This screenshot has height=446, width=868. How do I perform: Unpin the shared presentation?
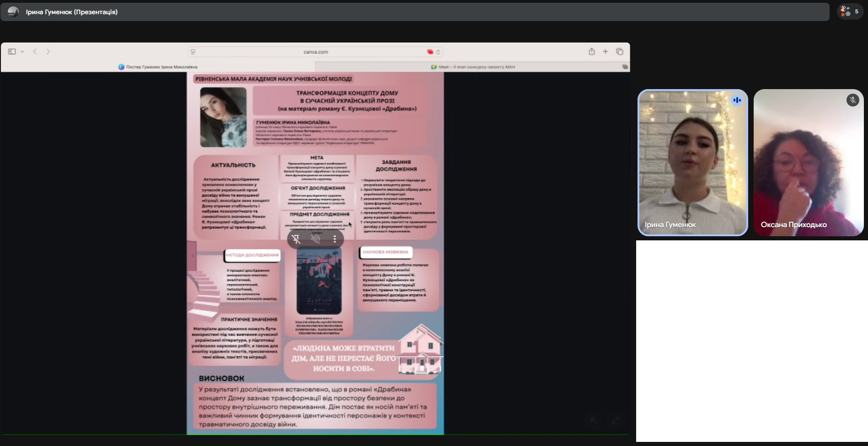[296, 239]
